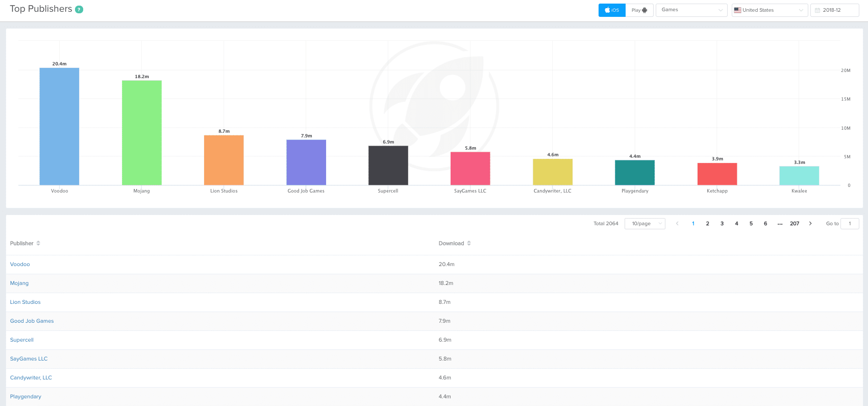
Task: Click the green help question mark icon
Action: tap(79, 9)
